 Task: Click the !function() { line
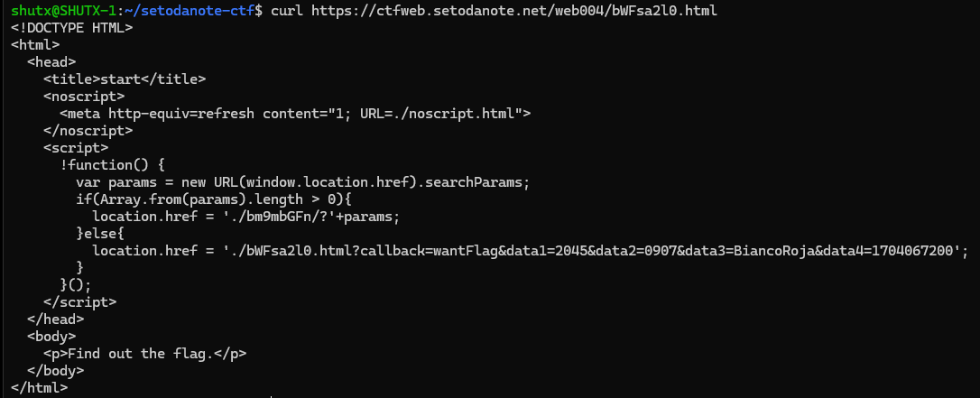[x=113, y=165]
